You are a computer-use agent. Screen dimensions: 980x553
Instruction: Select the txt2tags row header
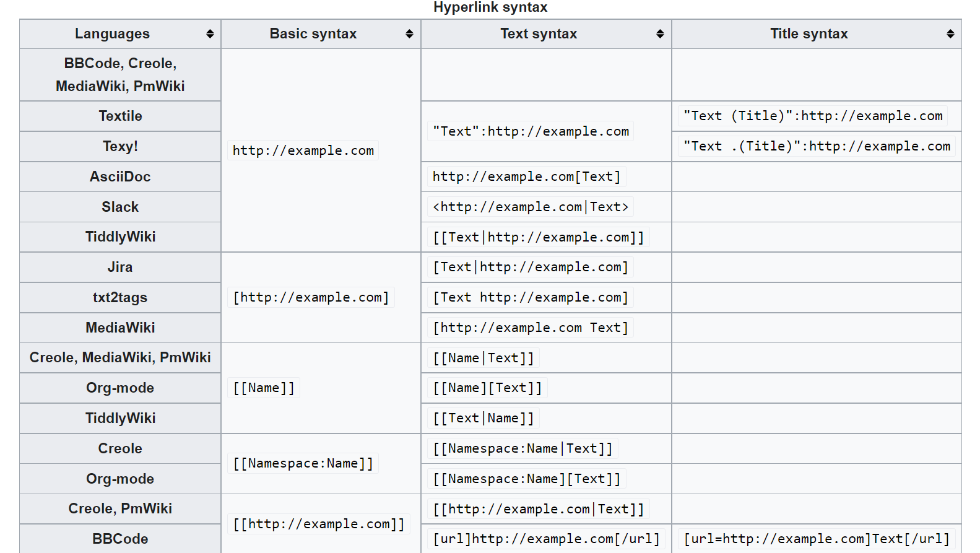coord(120,298)
